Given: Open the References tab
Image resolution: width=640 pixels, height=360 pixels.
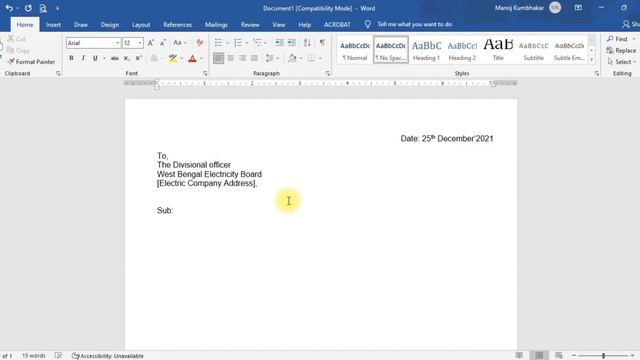Looking at the screenshot, I should [178, 24].
